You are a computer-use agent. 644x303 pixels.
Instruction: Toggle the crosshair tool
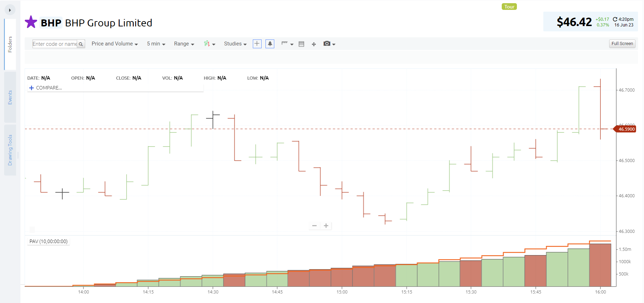tap(257, 44)
